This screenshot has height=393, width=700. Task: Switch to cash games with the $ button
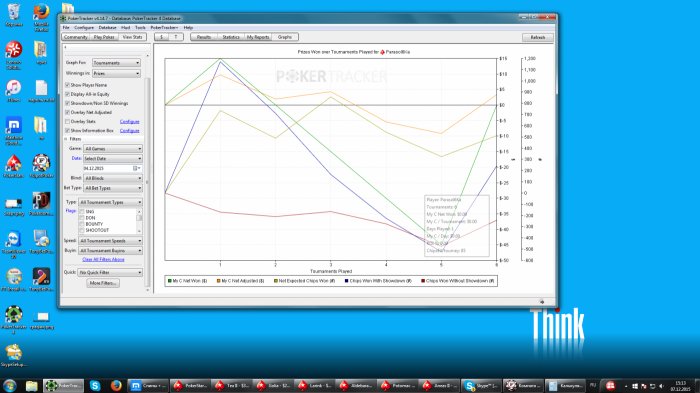pos(162,37)
